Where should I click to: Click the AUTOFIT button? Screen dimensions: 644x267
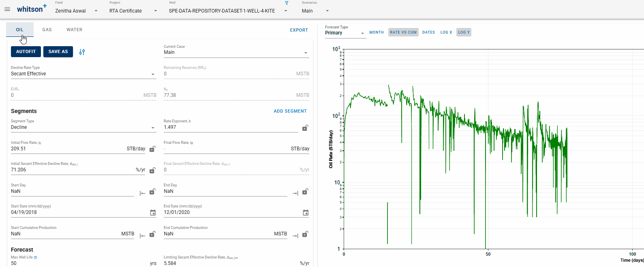pos(26,52)
